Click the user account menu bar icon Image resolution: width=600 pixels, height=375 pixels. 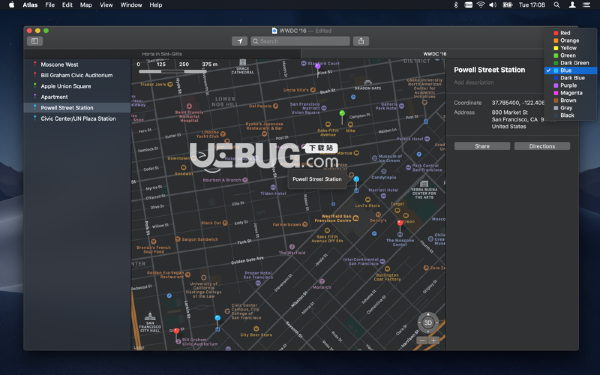tap(572, 5)
